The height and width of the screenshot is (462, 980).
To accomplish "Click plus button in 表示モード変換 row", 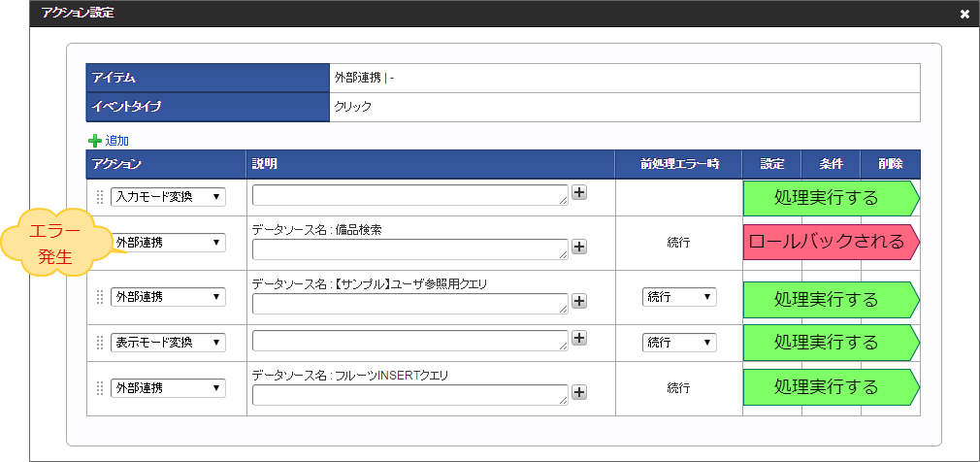I will (579, 338).
